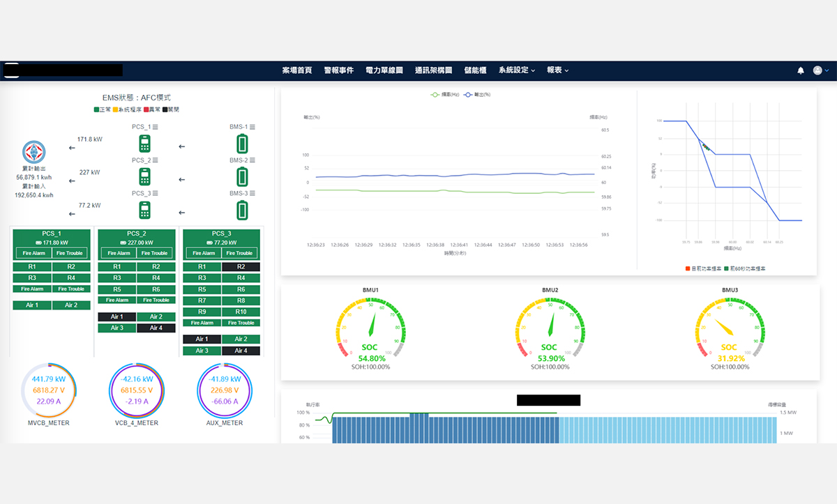Open the user avatar account dropdown
This screenshot has width=837, height=504.
pyautogui.click(x=821, y=70)
